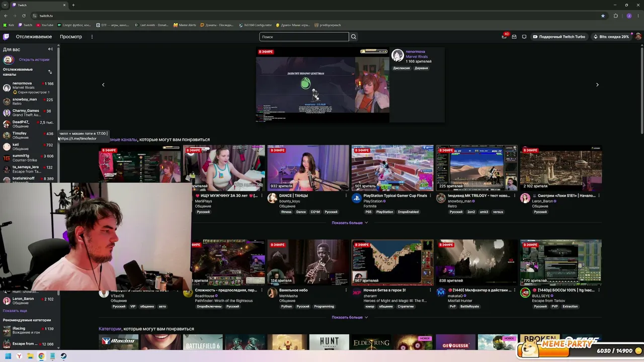644x362 pixels.
Task: Open the PlayStation Fortnite stream thumbnail
Action: [392, 168]
